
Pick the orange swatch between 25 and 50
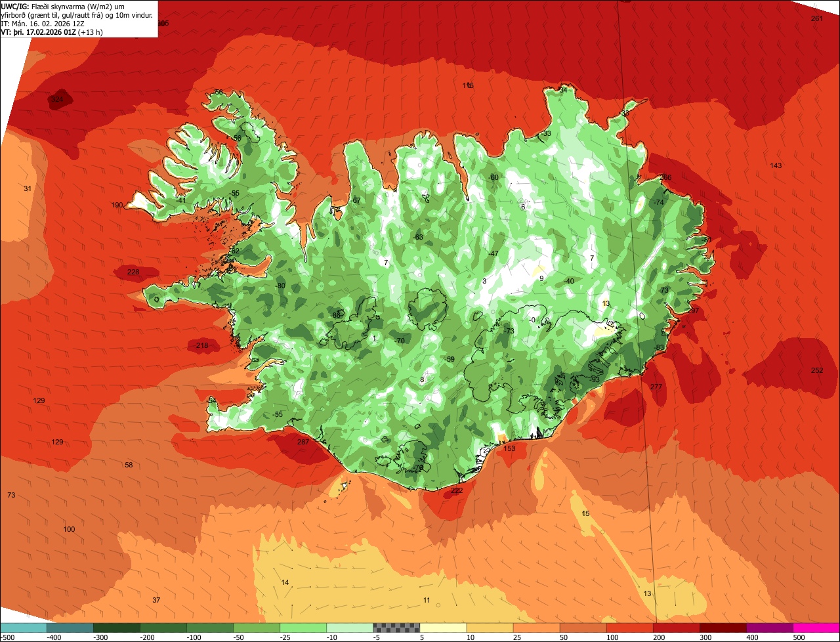[537, 628]
